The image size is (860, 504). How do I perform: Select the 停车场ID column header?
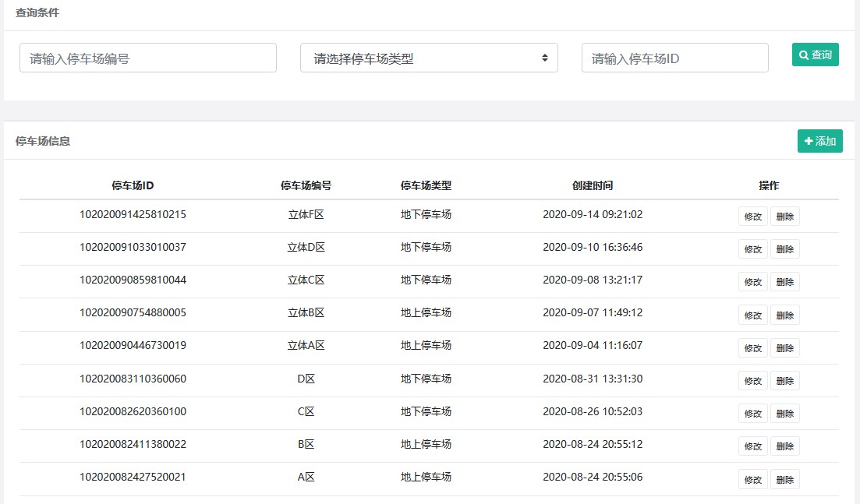click(133, 185)
